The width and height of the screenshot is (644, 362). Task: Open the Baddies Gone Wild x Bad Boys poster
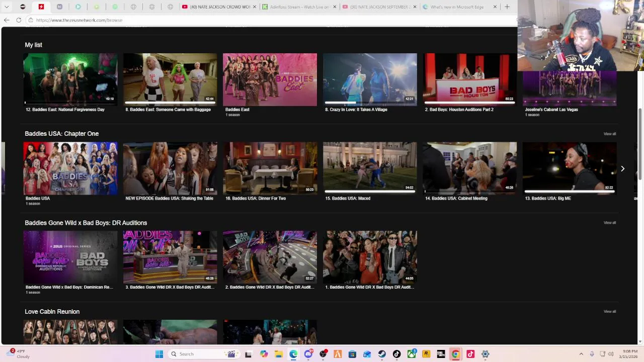[70, 257]
